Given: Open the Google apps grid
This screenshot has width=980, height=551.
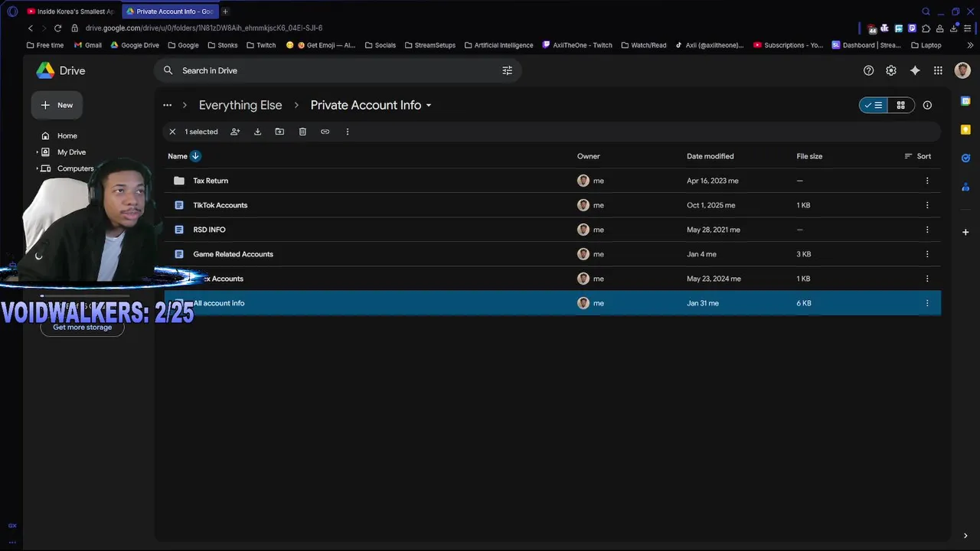Looking at the screenshot, I should 938,70.
